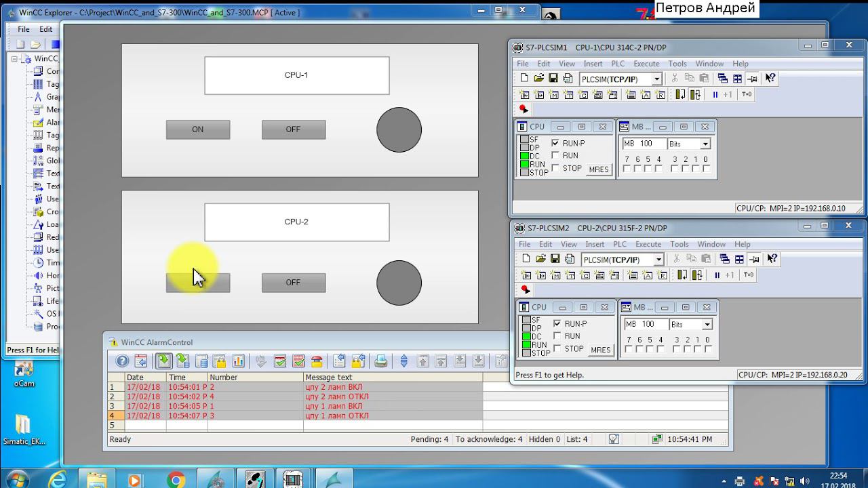Viewport: 868px width, 488px height.
Task: Click the print icon in AlarmControl toolbar
Action: [381, 361]
